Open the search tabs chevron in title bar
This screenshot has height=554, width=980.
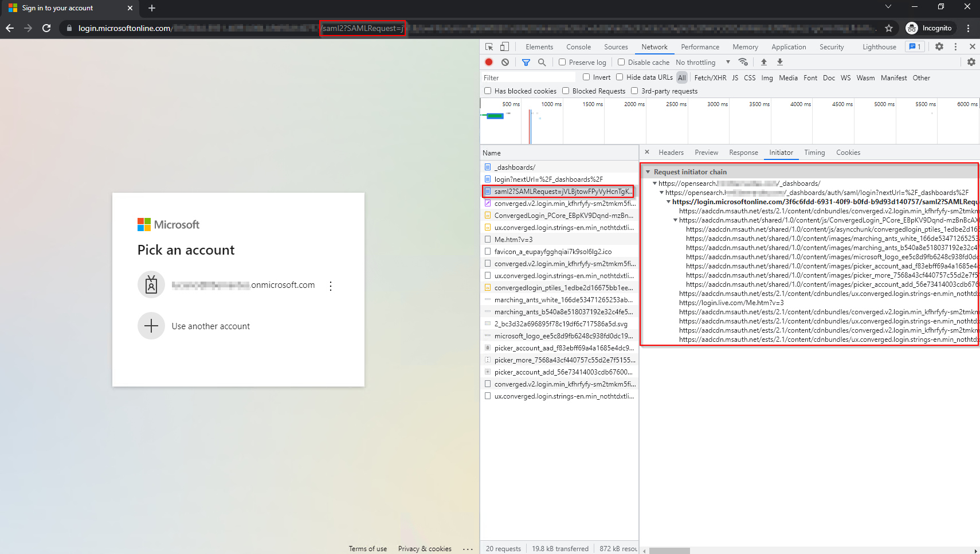pyautogui.click(x=888, y=7)
